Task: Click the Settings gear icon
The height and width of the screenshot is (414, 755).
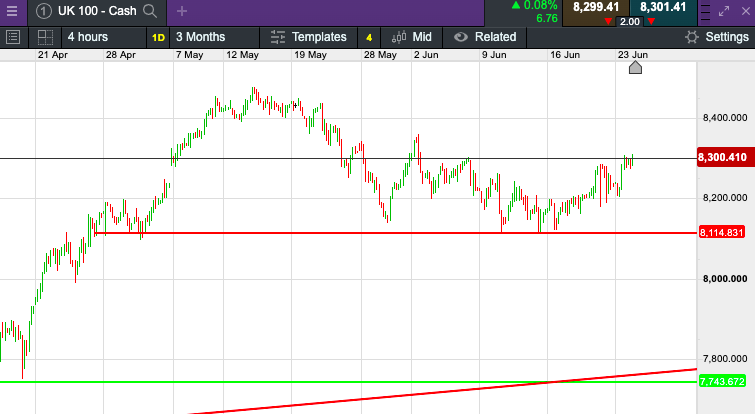Action: (x=691, y=37)
